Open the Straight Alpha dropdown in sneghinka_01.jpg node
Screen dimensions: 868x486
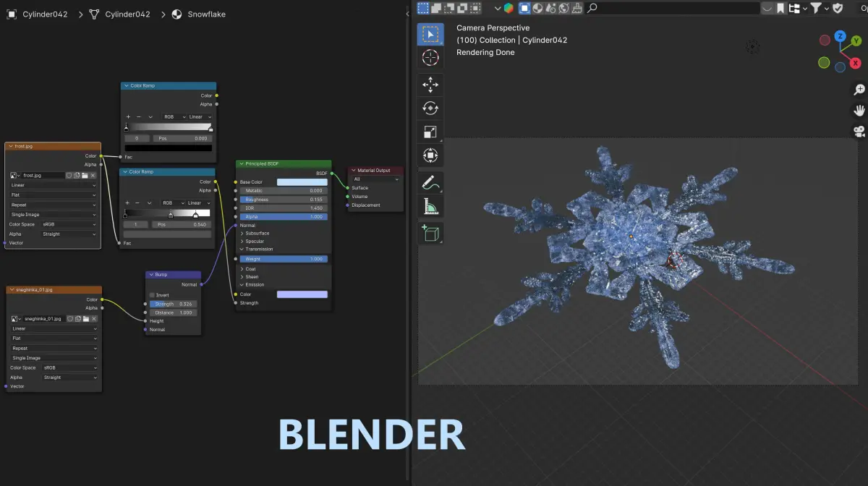(70, 378)
